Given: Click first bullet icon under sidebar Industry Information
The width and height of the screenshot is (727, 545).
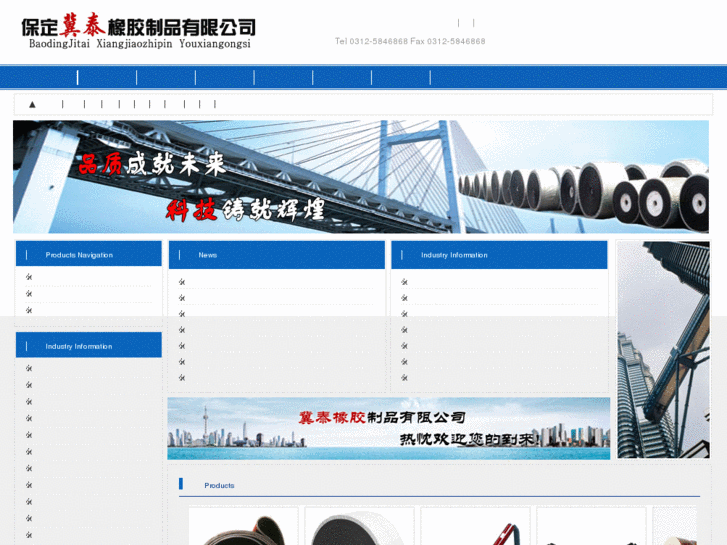Looking at the screenshot, I should (x=29, y=368).
